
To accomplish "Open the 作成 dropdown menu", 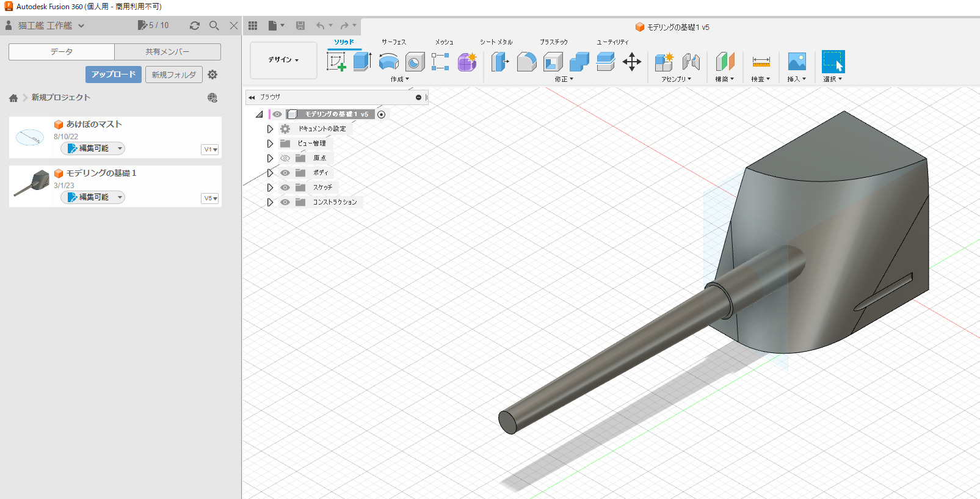I will tap(400, 79).
